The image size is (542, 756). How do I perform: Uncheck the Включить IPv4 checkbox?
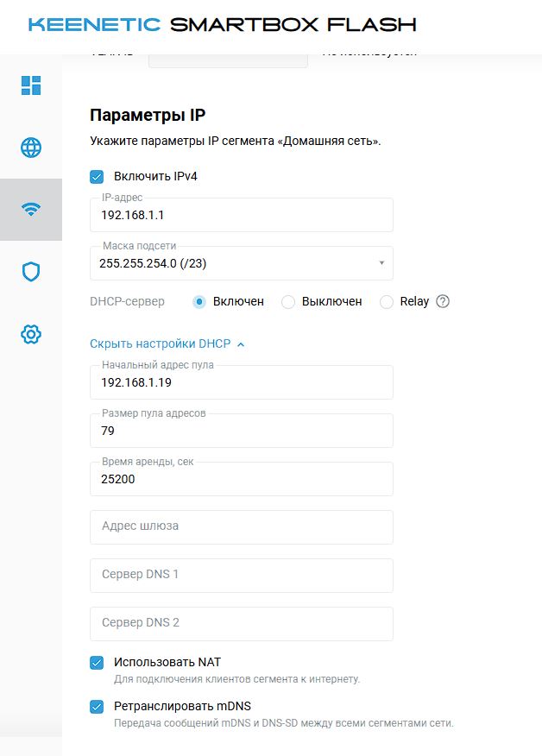point(97,177)
